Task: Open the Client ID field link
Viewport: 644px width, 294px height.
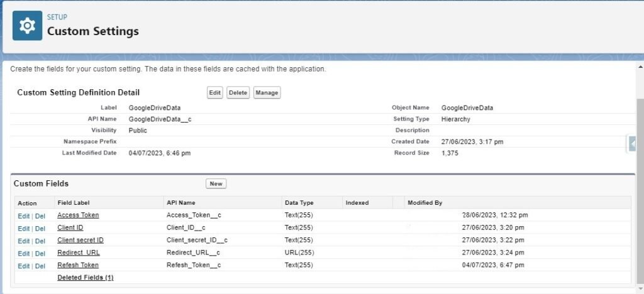Action: (70, 227)
